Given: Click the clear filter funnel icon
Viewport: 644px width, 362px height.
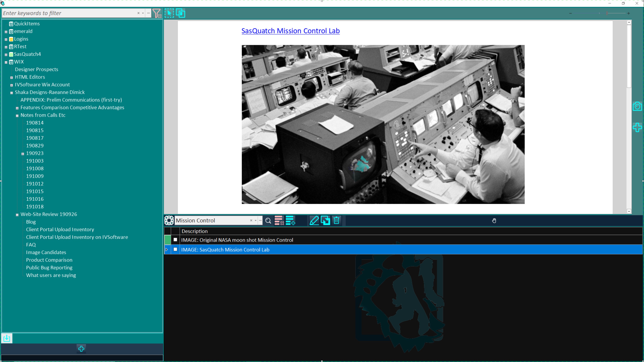Looking at the screenshot, I should [157, 13].
